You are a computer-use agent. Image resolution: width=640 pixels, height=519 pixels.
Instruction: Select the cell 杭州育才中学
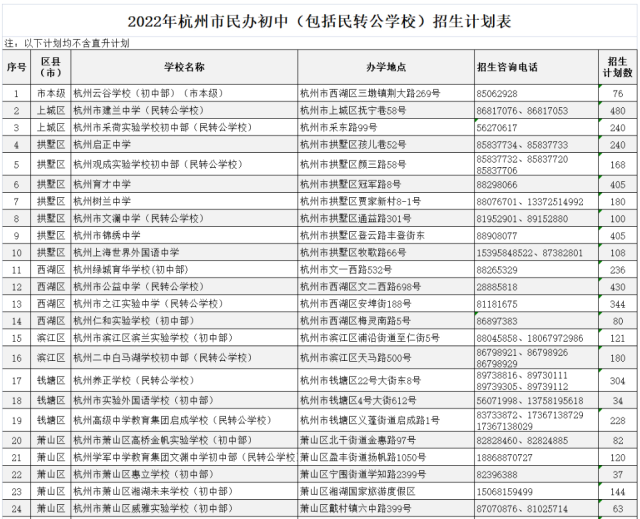point(184,184)
